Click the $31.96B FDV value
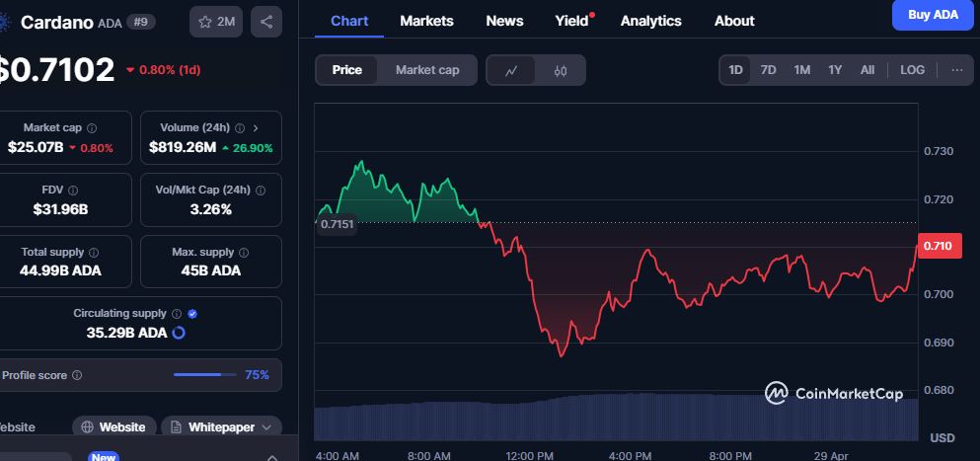This screenshot has height=461, width=980. tap(60, 209)
